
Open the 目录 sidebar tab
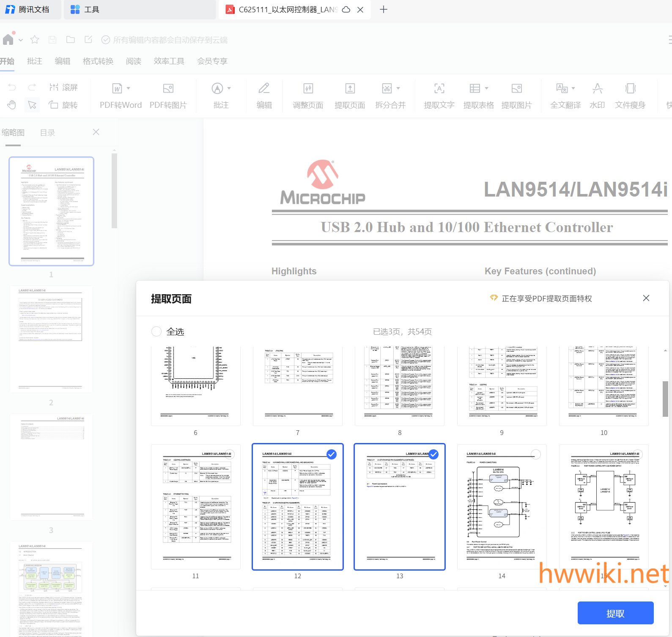pos(47,133)
